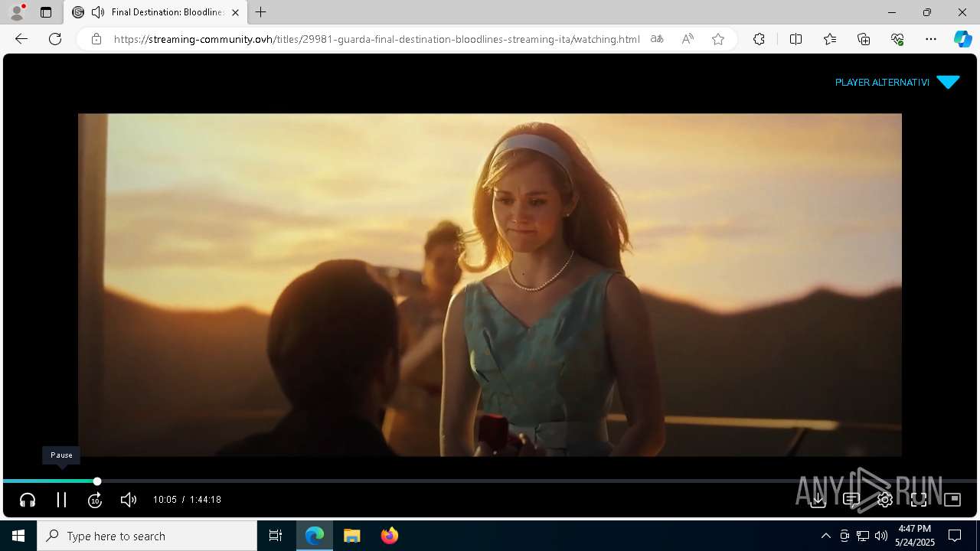Screen dimensions: 980x551
Task: Open the browser profile icon
Action: pos(17,12)
